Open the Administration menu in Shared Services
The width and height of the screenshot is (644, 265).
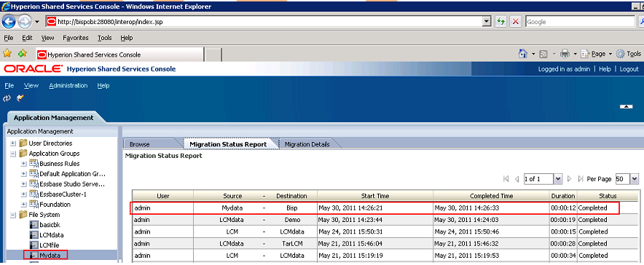pos(68,85)
